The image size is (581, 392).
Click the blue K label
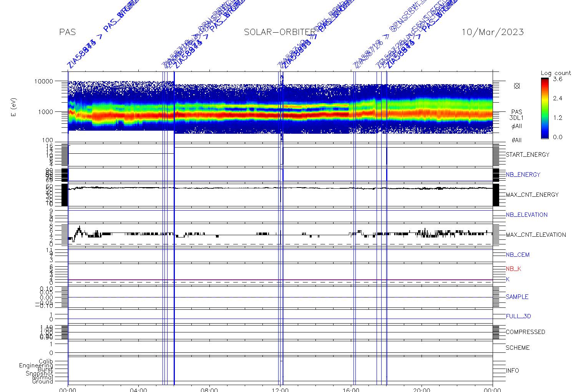(508, 279)
